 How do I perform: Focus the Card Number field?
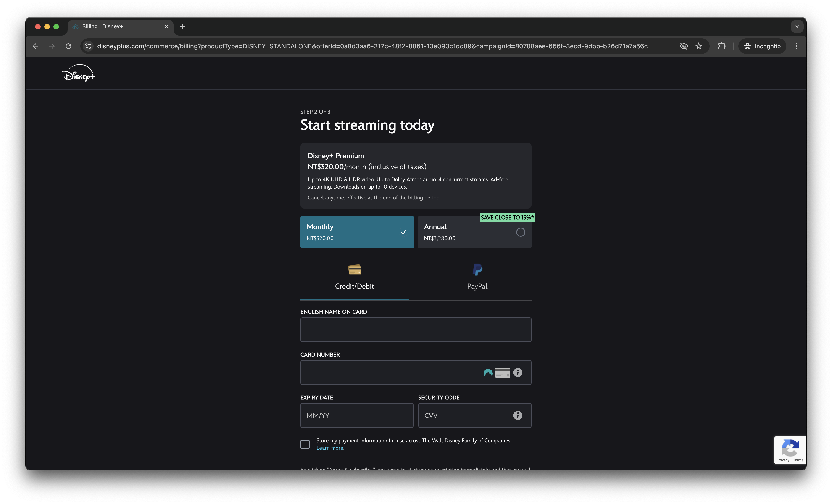click(x=416, y=372)
